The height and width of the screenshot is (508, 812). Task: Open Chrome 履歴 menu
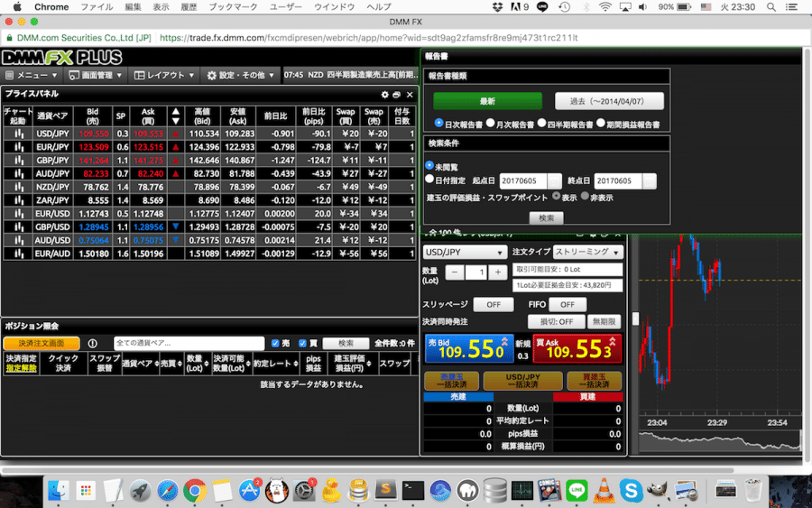(x=189, y=6)
